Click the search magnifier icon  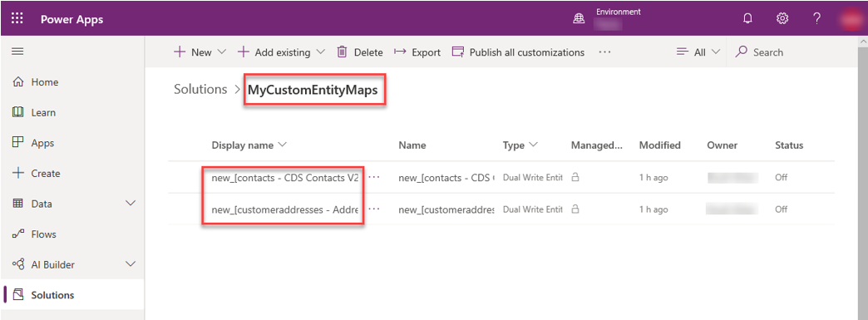pyautogui.click(x=742, y=52)
